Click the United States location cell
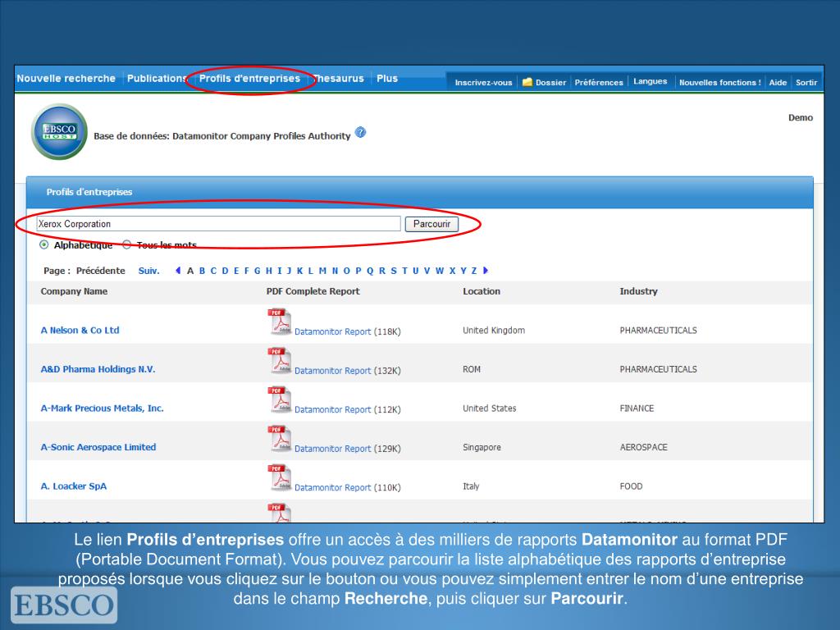The height and width of the screenshot is (630, 840). point(490,409)
